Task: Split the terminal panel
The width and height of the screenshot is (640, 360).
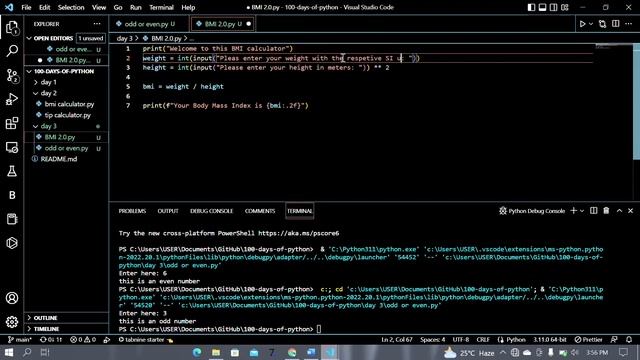Action: tap(593, 211)
